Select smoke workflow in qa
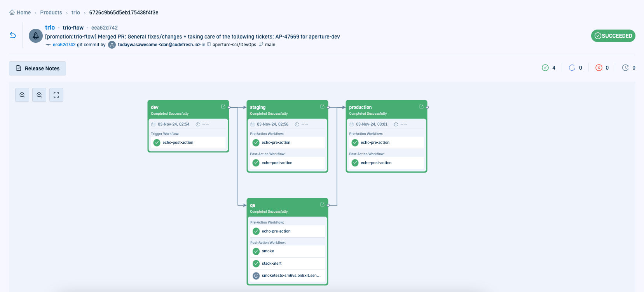 point(268,251)
